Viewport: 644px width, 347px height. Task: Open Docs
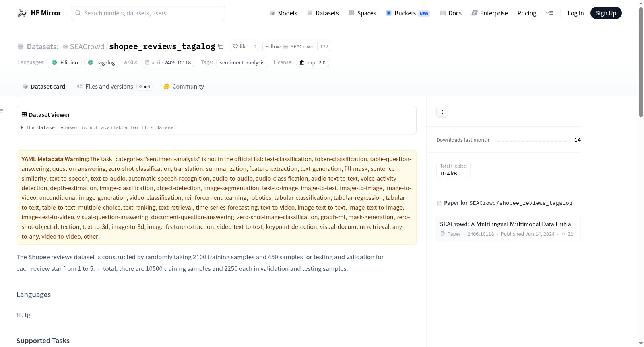(x=451, y=13)
